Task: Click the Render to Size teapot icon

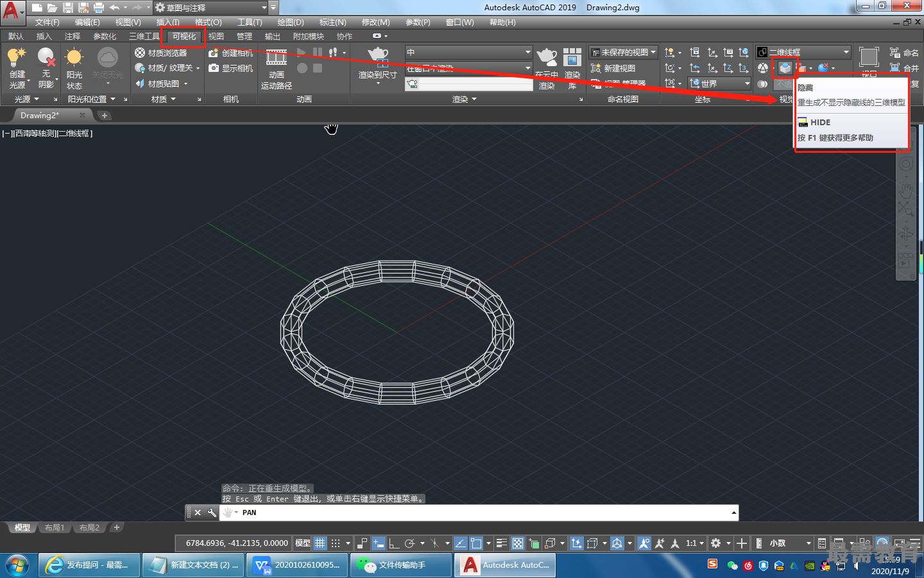Action: tap(378, 57)
